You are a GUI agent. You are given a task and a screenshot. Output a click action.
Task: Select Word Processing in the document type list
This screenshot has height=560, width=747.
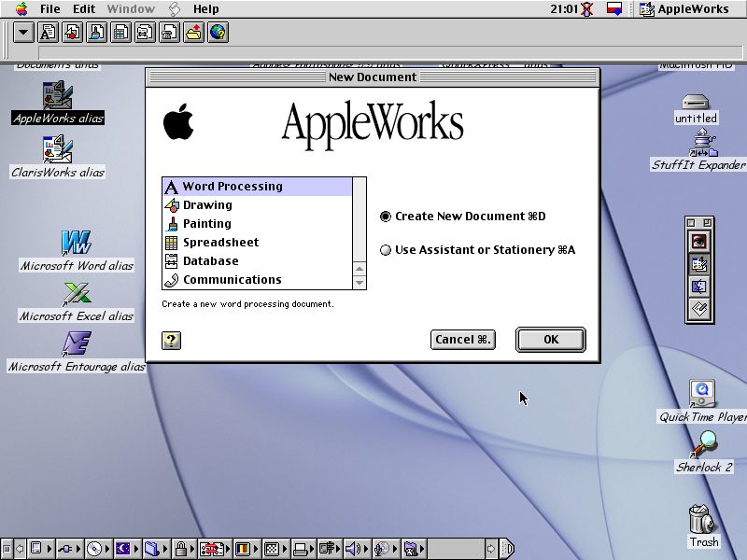pos(258,187)
